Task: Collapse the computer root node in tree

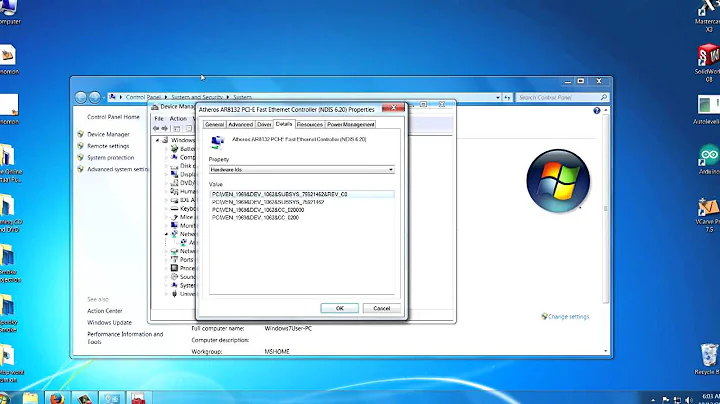Action: click(x=158, y=140)
